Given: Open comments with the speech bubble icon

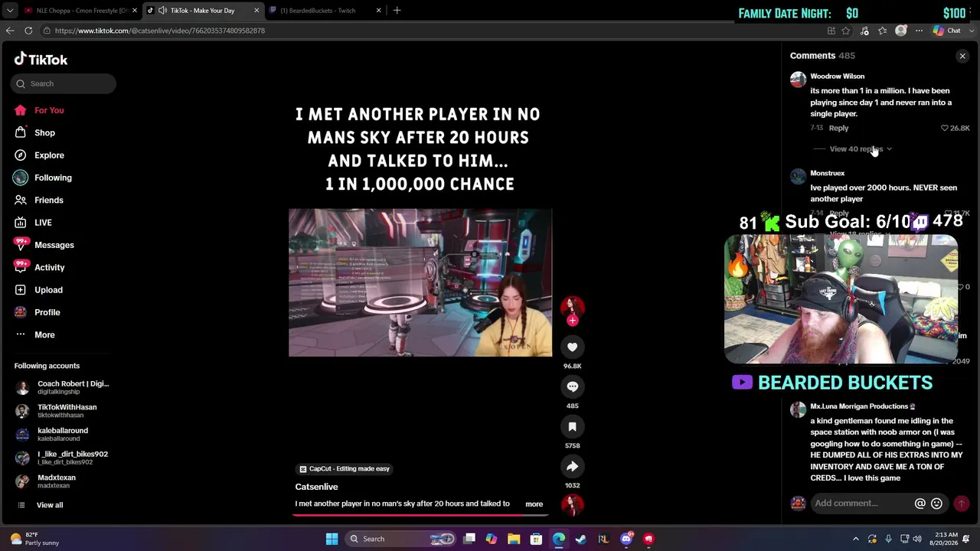Looking at the screenshot, I should [572, 386].
